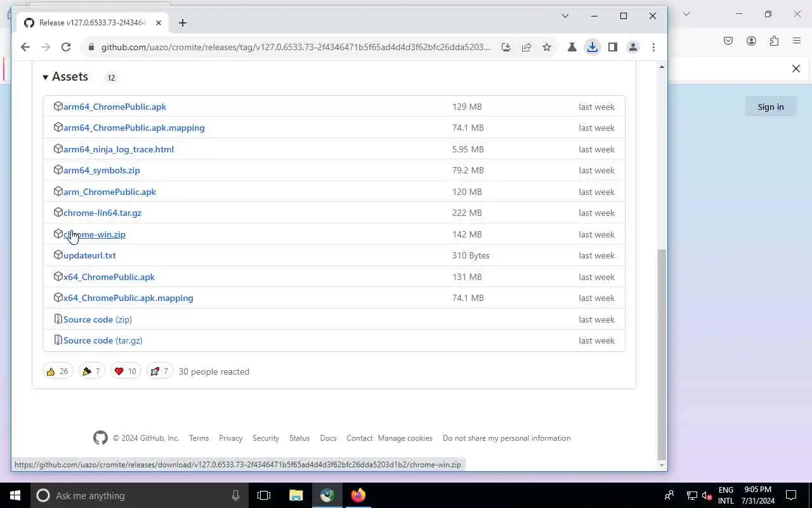The height and width of the screenshot is (508, 812).
Task: Toggle party popper reaction with 7
Action: pyautogui.click(x=91, y=371)
